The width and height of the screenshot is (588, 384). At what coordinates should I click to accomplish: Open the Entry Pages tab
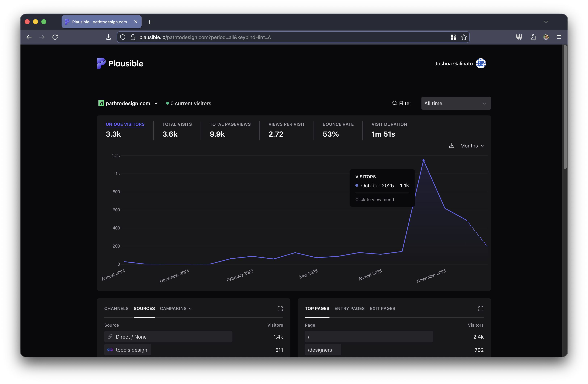(x=350, y=308)
